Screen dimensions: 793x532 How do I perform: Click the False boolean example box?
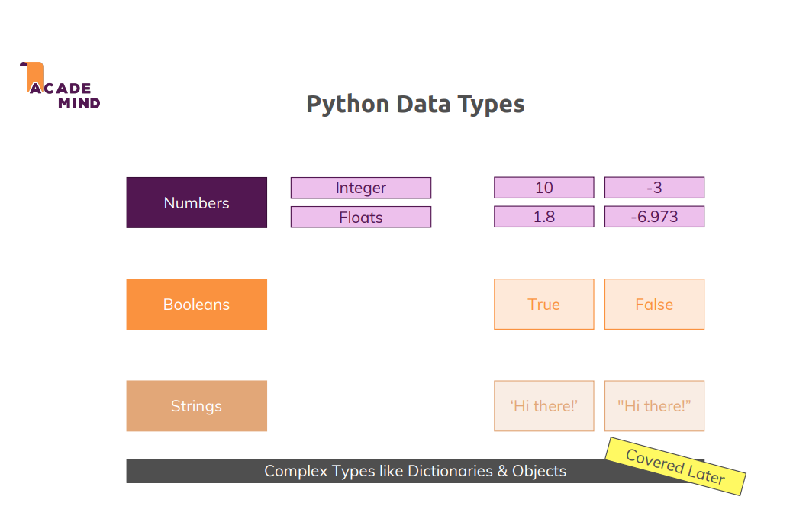coord(654,305)
